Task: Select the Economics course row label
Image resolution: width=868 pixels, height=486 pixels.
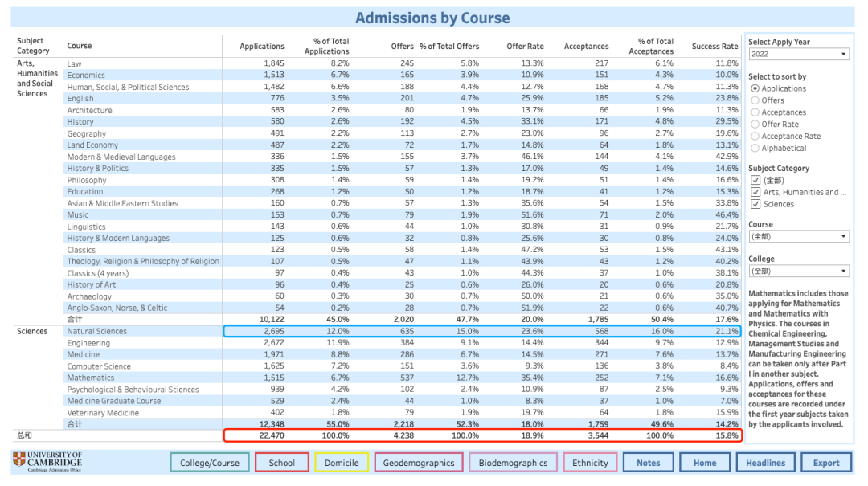Action: point(86,76)
